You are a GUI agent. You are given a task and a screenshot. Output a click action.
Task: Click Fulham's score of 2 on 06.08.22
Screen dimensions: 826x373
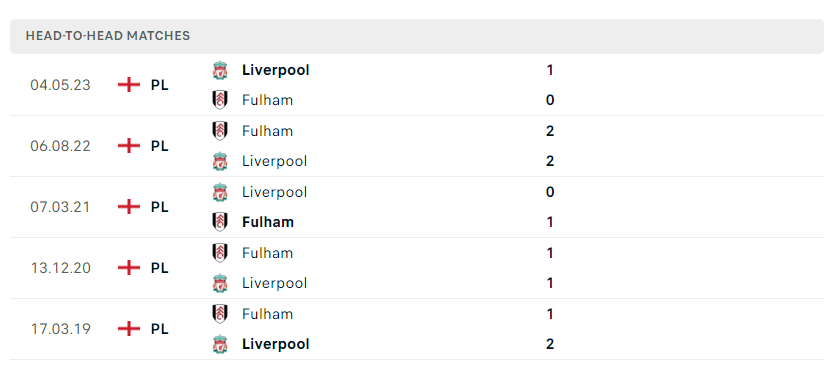coord(550,131)
